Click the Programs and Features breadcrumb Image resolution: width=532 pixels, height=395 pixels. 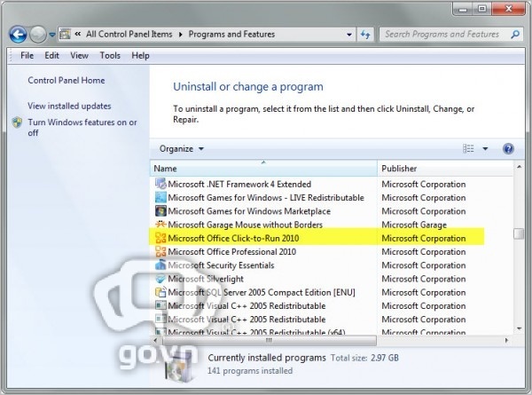231,35
